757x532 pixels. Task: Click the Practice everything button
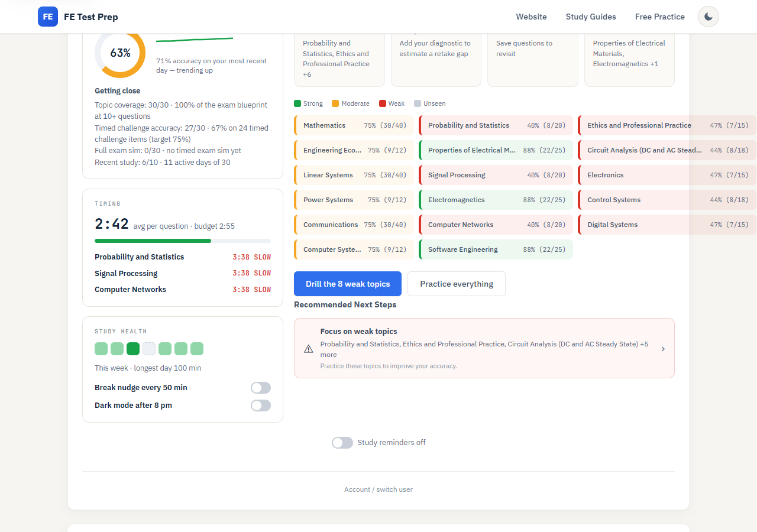[457, 284]
